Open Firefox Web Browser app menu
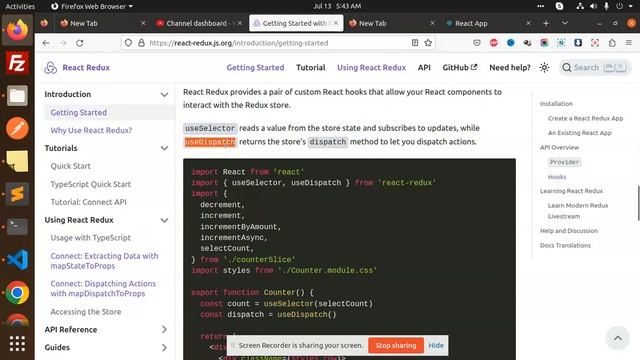640x360 pixels. click(92, 6)
